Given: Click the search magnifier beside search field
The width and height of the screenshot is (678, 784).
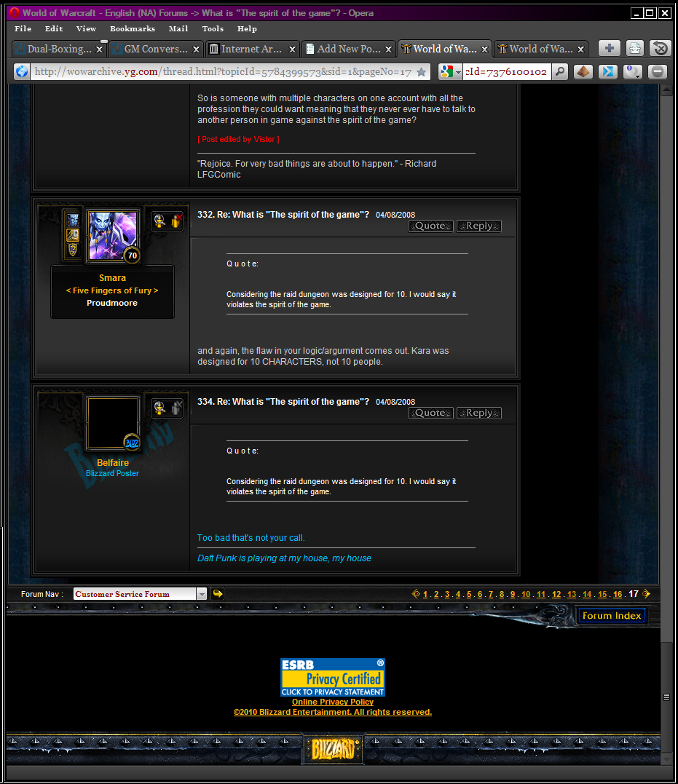Looking at the screenshot, I should click(560, 71).
